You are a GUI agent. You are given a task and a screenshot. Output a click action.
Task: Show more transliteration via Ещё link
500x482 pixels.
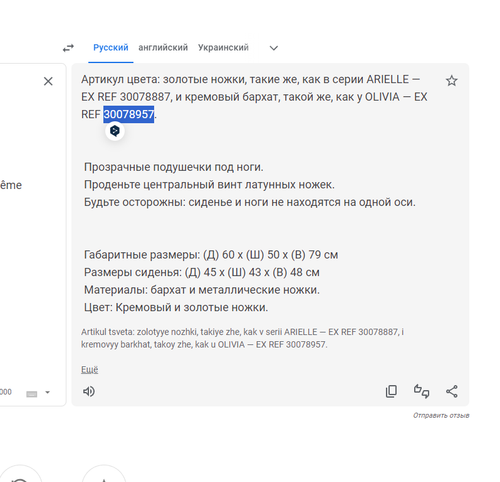(90, 369)
